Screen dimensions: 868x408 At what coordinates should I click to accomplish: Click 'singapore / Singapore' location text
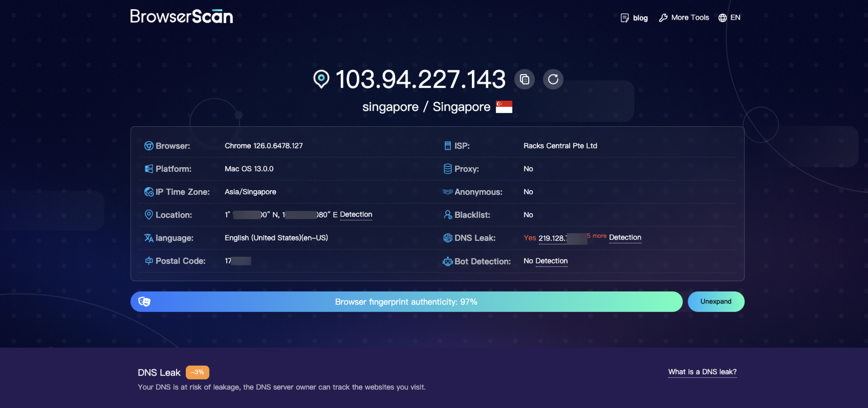click(x=426, y=107)
